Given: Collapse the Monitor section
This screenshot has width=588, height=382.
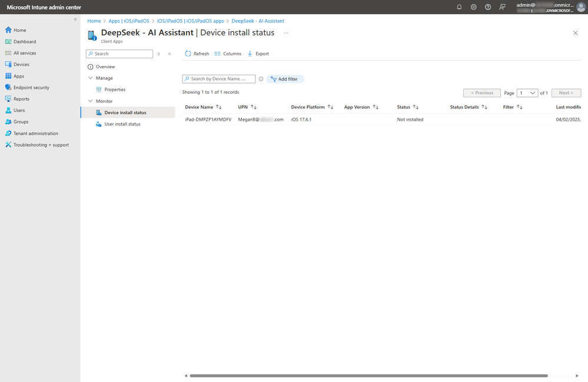Looking at the screenshot, I should click(x=91, y=101).
